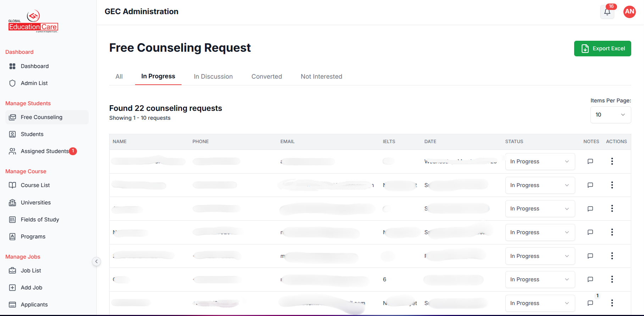Viewport: 644px width, 316px height.
Task: Expand status dropdown in third row
Action: point(540,209)
